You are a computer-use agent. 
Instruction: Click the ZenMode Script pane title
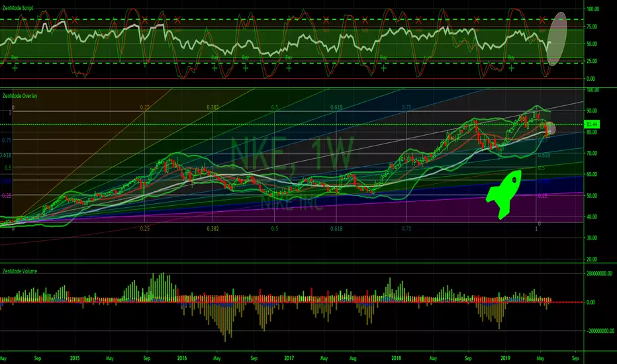pyautogui.click(x=18, y=8)
